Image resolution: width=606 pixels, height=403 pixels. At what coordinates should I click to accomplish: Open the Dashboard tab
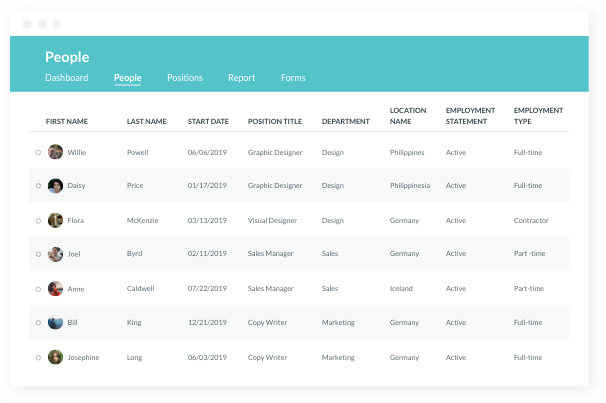(x=66, y=78)
